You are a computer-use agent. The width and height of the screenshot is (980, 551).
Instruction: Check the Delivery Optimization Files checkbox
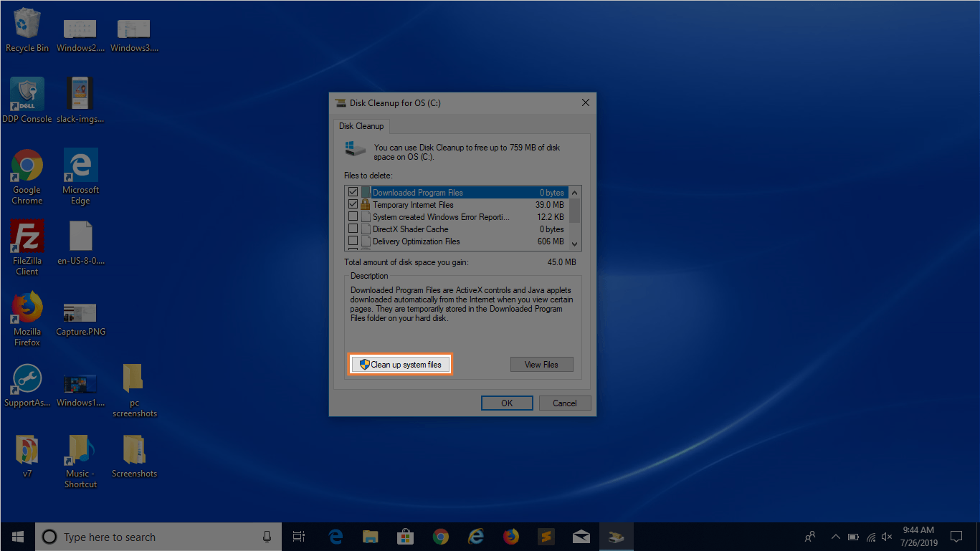click(353, 241)
